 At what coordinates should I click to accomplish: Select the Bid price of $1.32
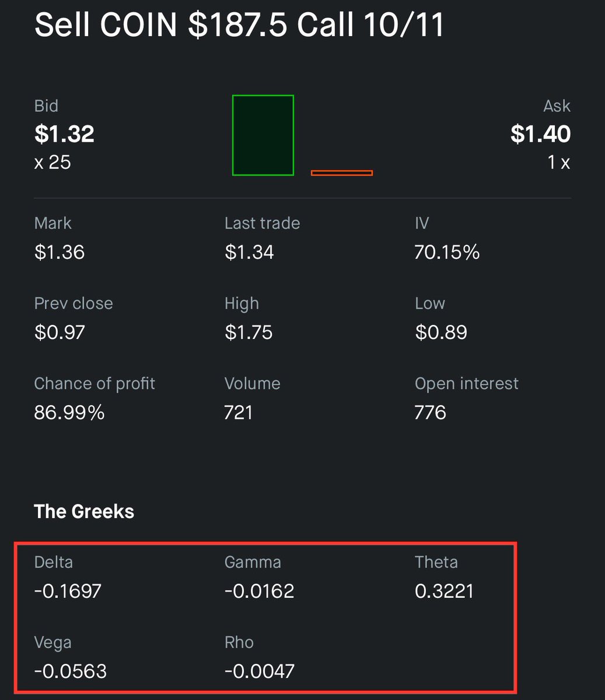click(x=64, y=134)
